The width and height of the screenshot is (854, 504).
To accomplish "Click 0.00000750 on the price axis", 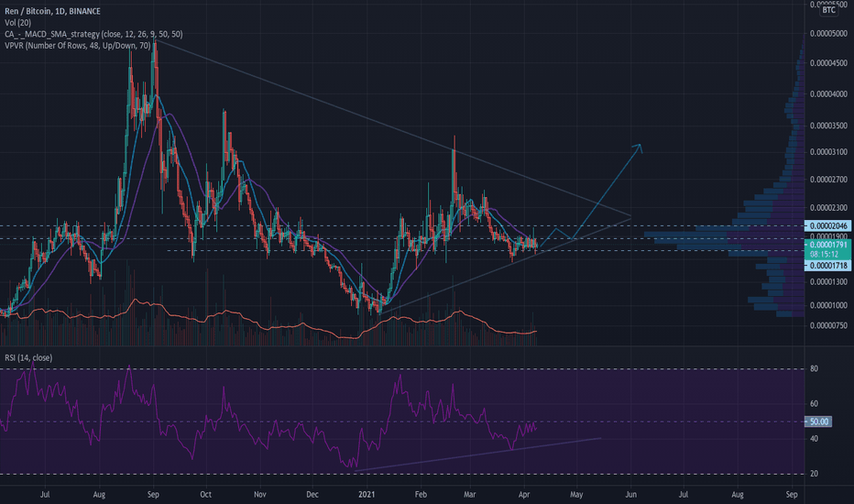I will pos(828,325).
